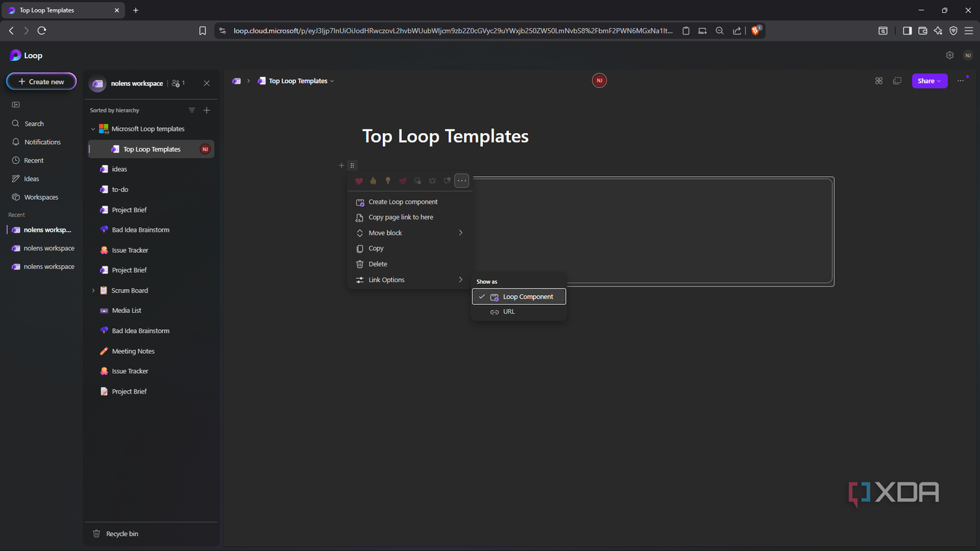Toggle the browser sidebar panel
980x551 pixels.
pos(907,31)
